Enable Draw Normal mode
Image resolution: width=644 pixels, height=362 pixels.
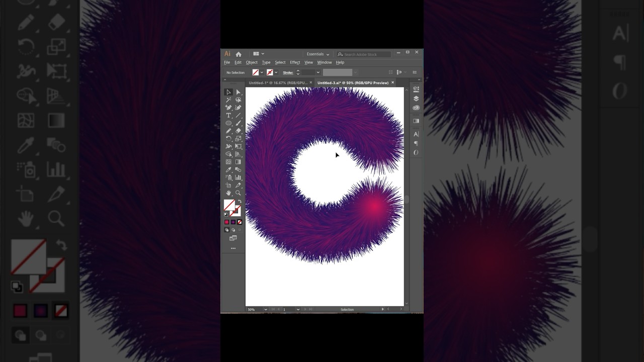[x=226, y=230]
